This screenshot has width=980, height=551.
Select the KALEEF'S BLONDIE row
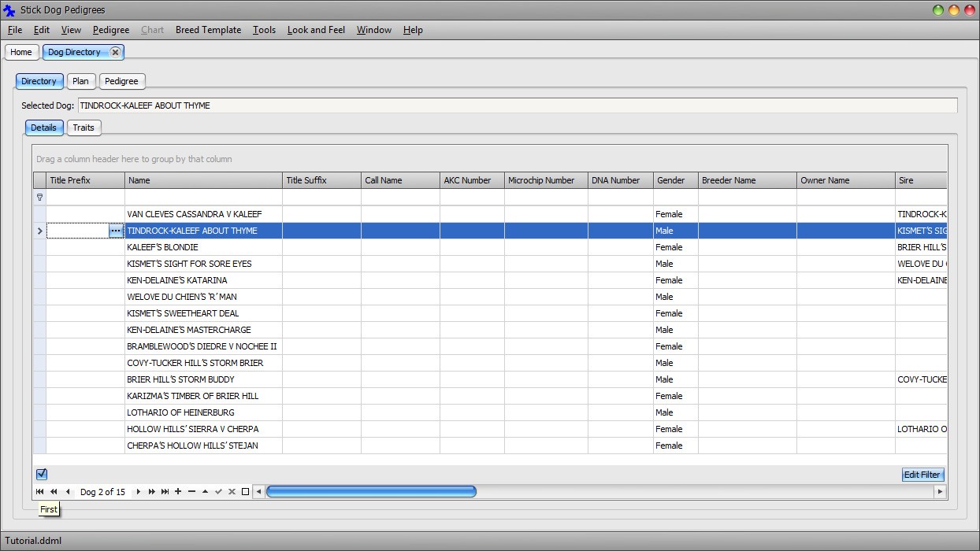coord(203,247)
